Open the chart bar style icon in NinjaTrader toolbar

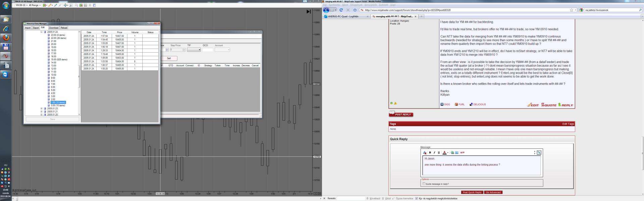(x=44, y=5)
